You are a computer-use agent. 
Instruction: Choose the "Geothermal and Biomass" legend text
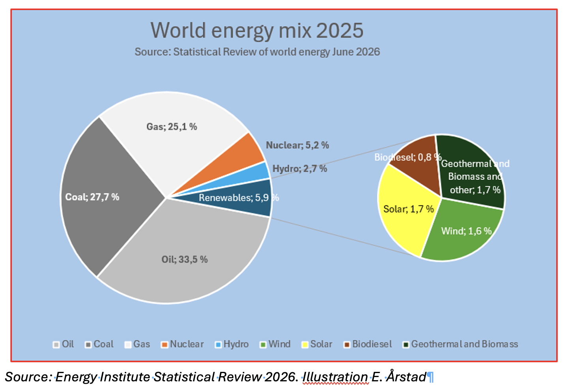click(465, 344)
